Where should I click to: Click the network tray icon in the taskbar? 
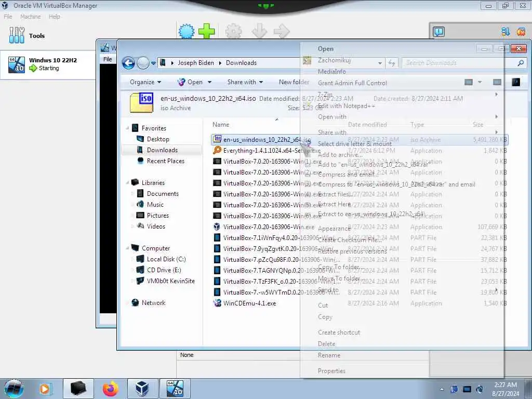tap(467, 390)
